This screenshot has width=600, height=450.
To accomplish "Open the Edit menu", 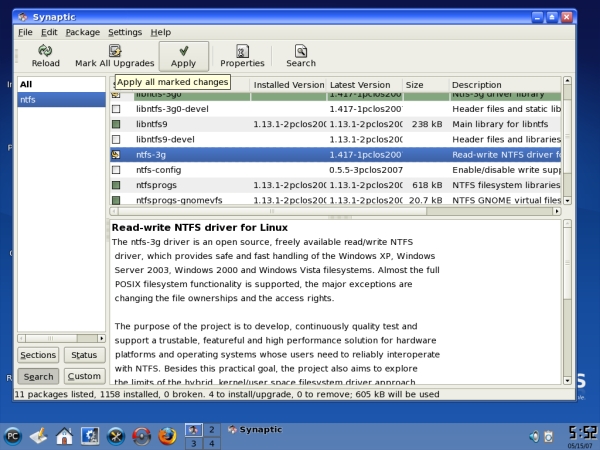I will pyautogui.click(x=49, y=32).
